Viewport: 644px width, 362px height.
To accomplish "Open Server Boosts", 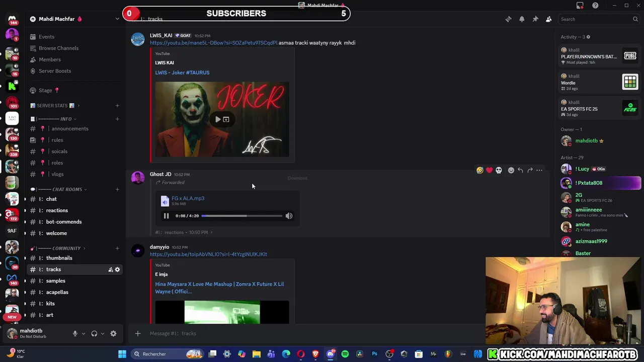I will pyautogui.click(x=55, y=71).
